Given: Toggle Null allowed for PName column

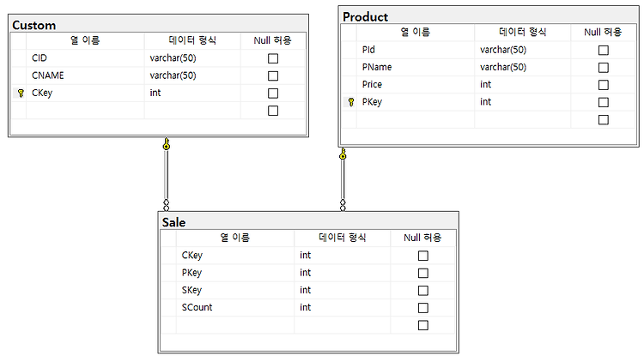Looking at the screenshot, I should 604,67.
